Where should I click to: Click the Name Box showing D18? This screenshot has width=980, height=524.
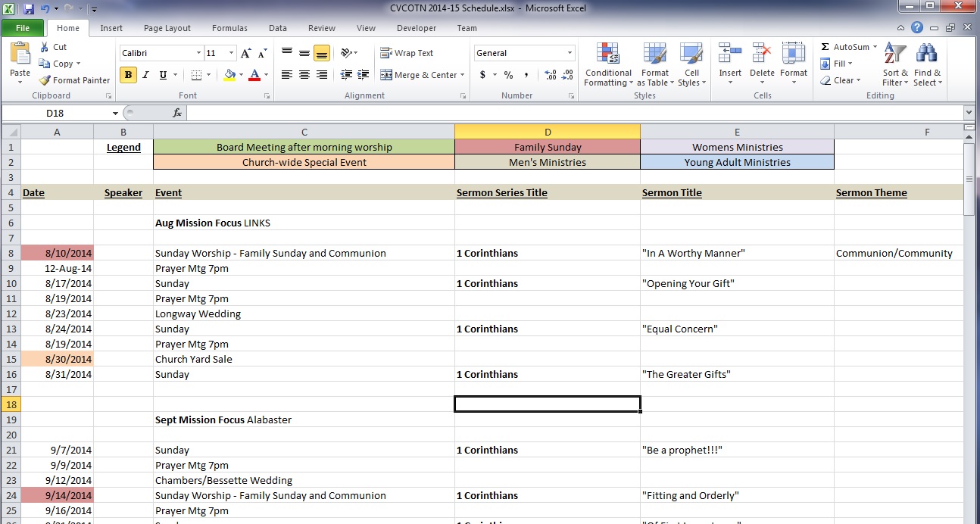click(x=56, y=113)
